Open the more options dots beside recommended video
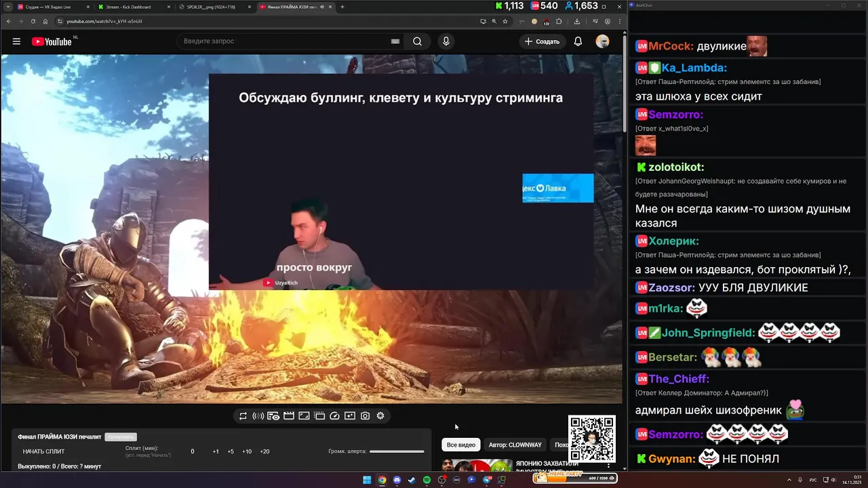 point(608,466)
